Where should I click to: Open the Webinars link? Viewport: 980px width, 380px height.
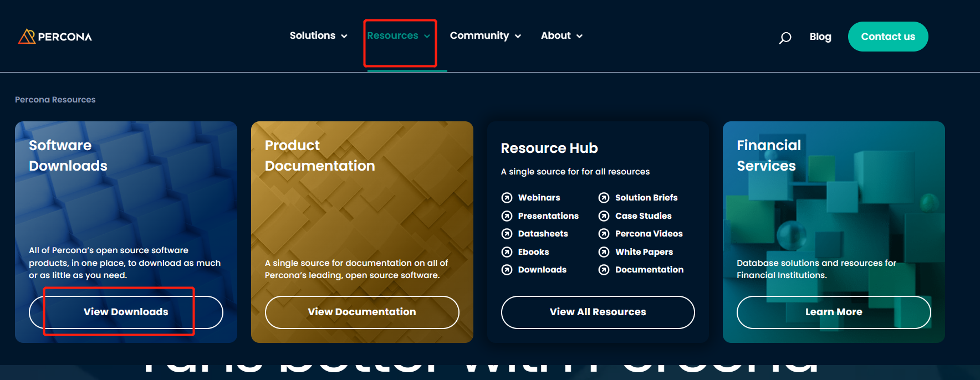pos(539,198)
